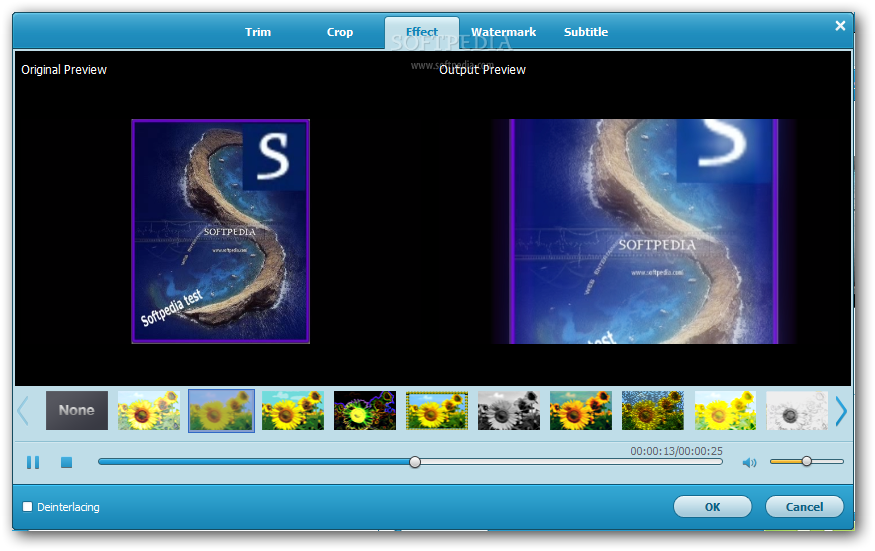Click the Cancel button

click(x=804, y=507)
